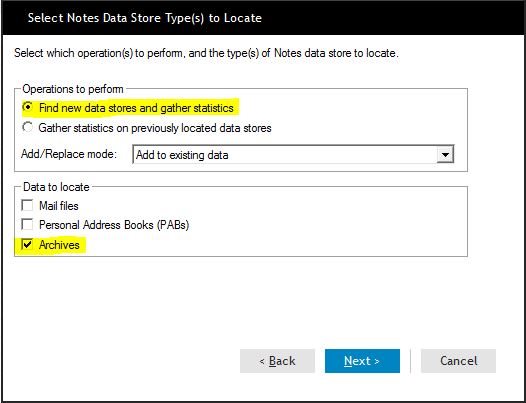526x403 pixels.
Task: Click the Personal Address Books label text
Action: (114, 225)
